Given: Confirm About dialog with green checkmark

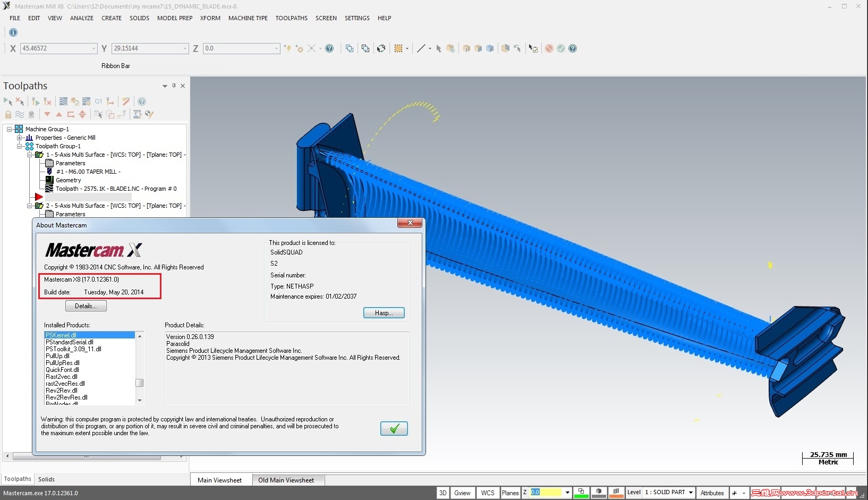Looking at the screenshot, I should click(394, 429).
